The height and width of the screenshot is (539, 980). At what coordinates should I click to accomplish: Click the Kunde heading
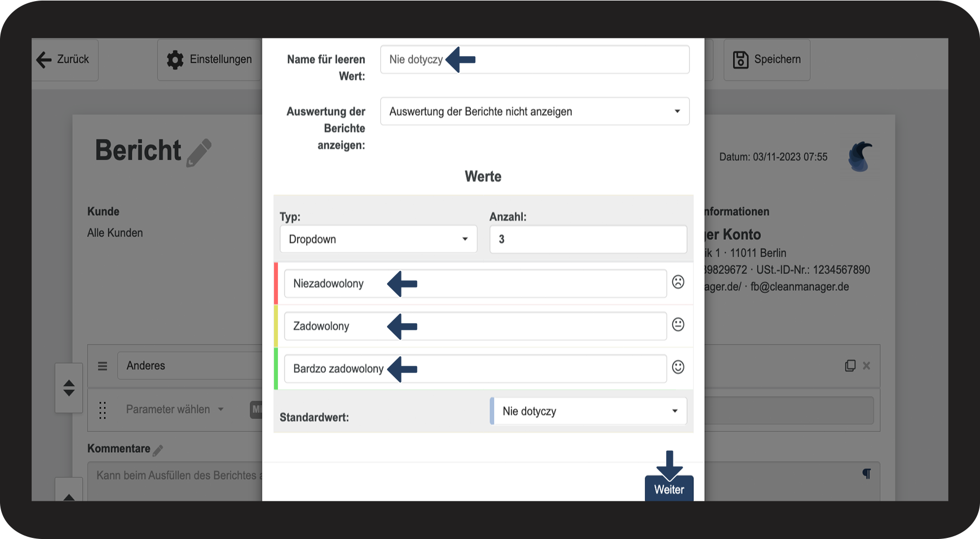pos(103,211)
